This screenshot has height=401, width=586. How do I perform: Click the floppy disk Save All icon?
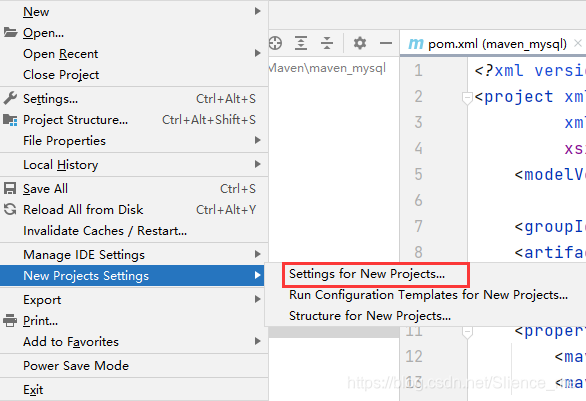pos(10,188)
